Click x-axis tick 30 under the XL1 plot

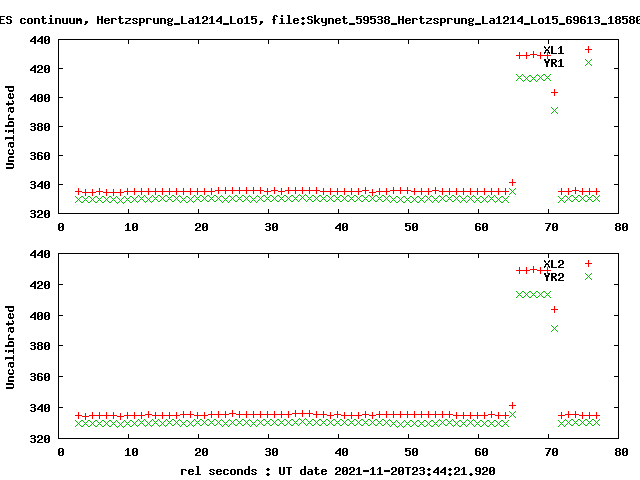pos(271,227)
